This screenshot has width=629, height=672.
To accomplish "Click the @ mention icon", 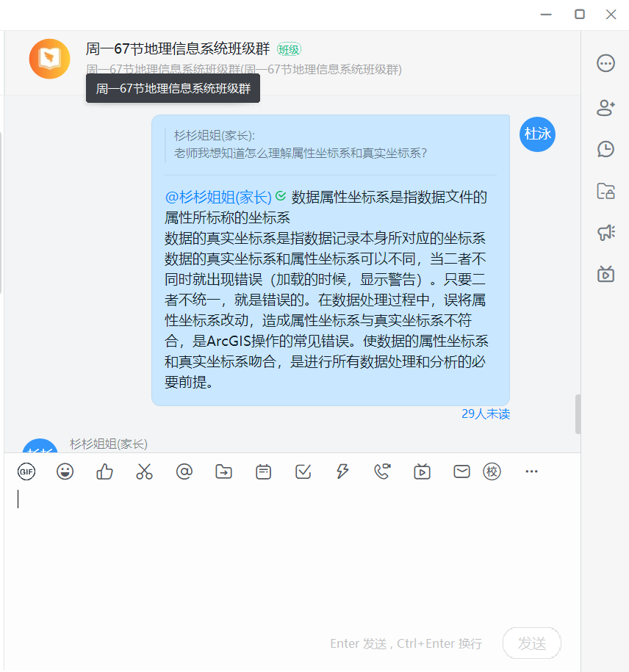I will [184, 472].
